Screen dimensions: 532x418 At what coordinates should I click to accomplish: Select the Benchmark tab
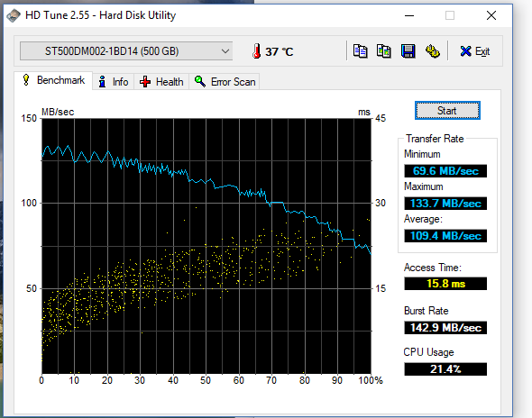pyautogui.click(x=53, y=80)
